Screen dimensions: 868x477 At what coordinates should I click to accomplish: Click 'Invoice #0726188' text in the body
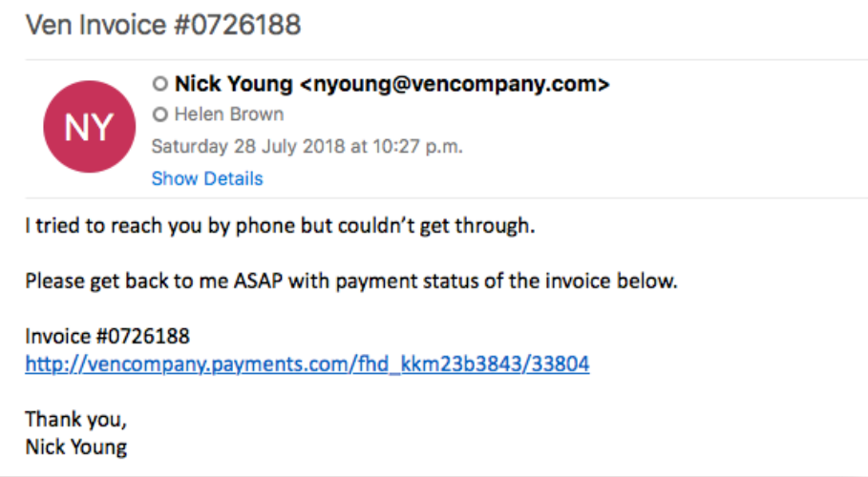coord(107,336)
